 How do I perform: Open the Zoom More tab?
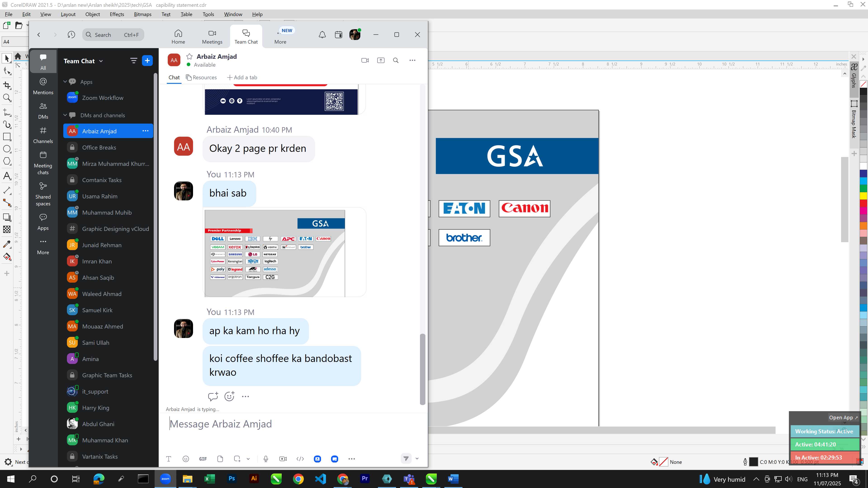tap(280, 37)
